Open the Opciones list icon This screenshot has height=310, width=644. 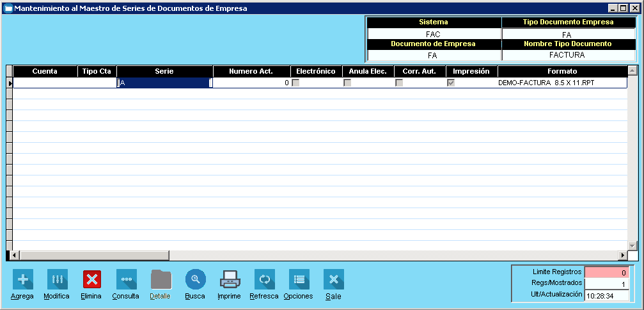(299, 280)
